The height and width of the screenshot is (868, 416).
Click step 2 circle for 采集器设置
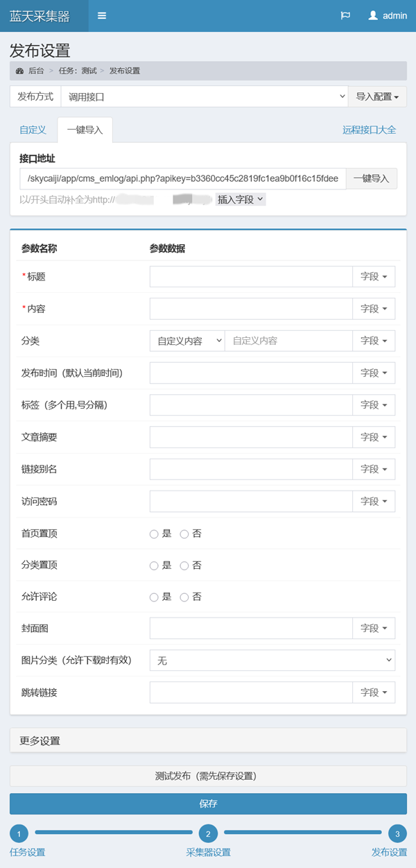pos(208,833)
